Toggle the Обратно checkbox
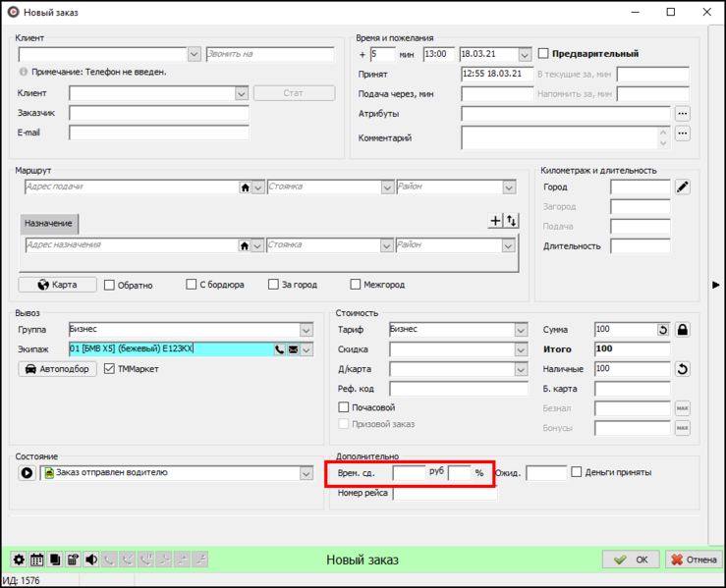 pyautogui.click(x=110, y=285)
